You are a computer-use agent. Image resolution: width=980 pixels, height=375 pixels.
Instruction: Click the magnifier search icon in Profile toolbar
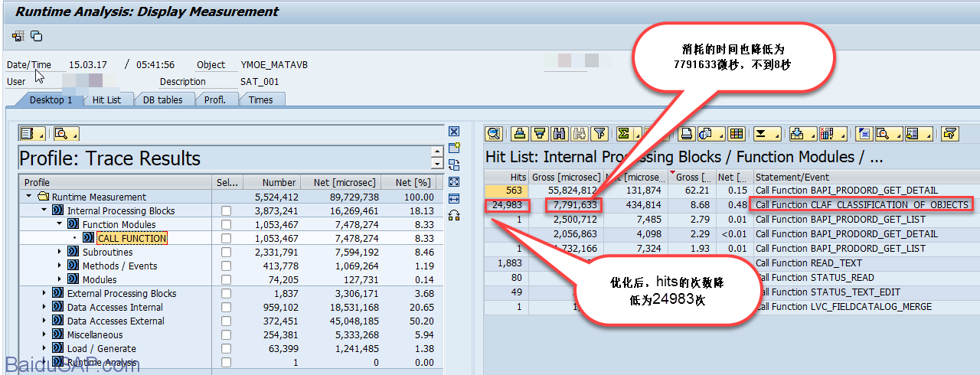coord(66,134)
